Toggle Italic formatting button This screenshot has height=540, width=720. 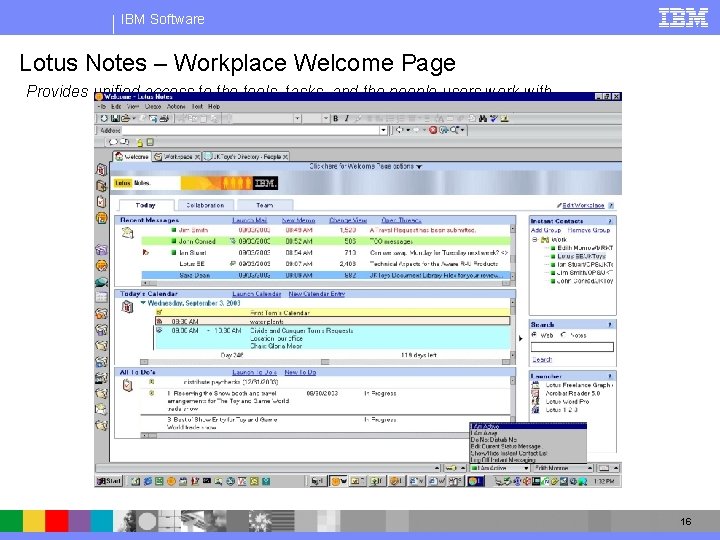347,118
